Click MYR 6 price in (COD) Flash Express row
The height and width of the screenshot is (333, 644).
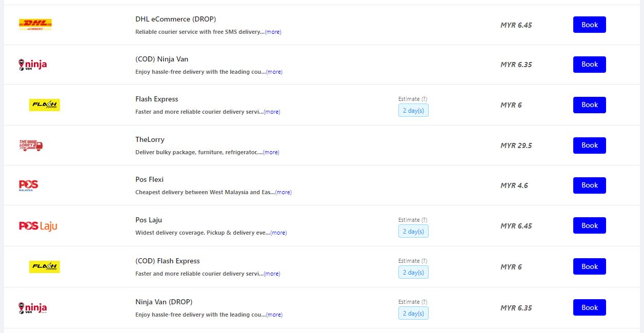coord(511,267)
